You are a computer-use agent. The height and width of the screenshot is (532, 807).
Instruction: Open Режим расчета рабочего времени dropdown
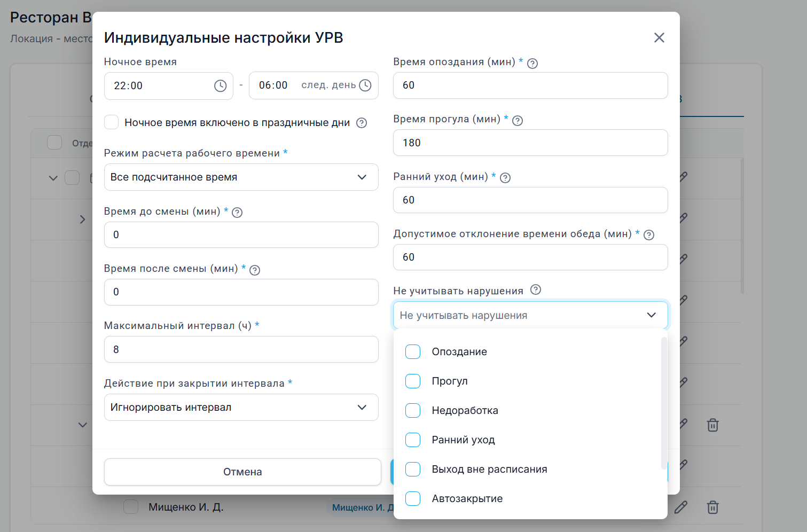(241, 177)
